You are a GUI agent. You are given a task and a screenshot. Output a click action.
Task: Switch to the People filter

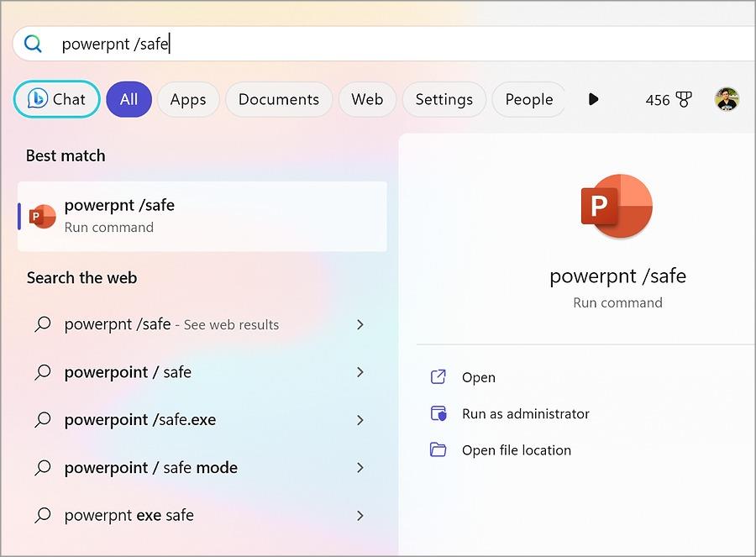pyautogui.click(x=529, y=99)
